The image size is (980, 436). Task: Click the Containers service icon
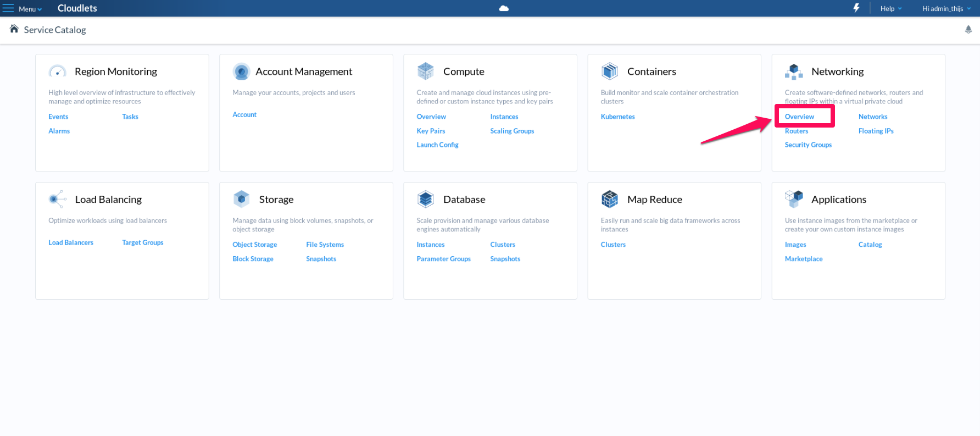point(609,71)
